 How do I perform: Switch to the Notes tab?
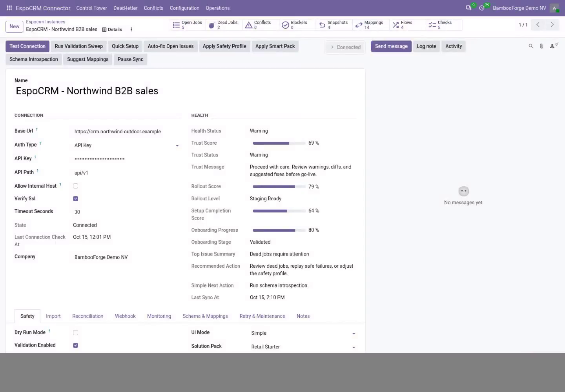tap(303, 316)
